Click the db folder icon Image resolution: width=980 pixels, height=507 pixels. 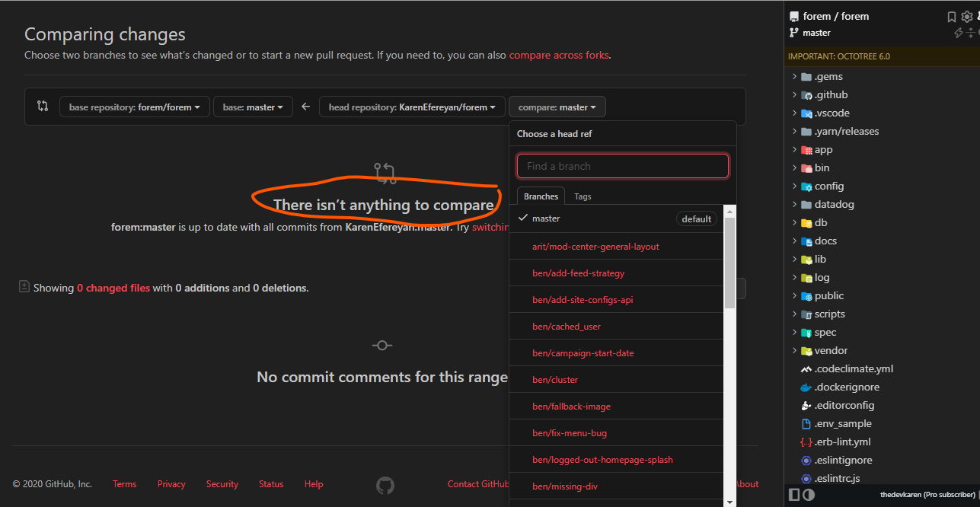point(806,223)
